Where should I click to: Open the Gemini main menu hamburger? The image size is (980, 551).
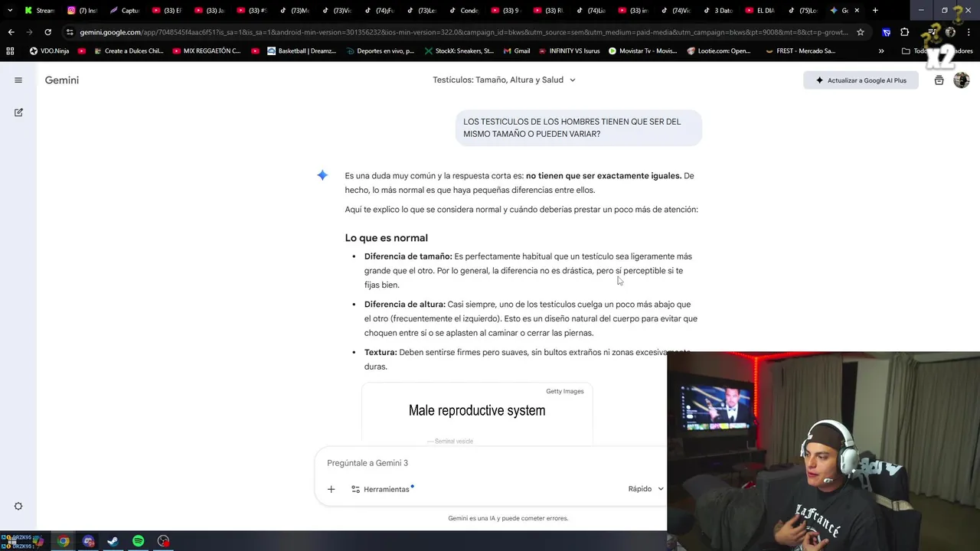pos(18,80)
